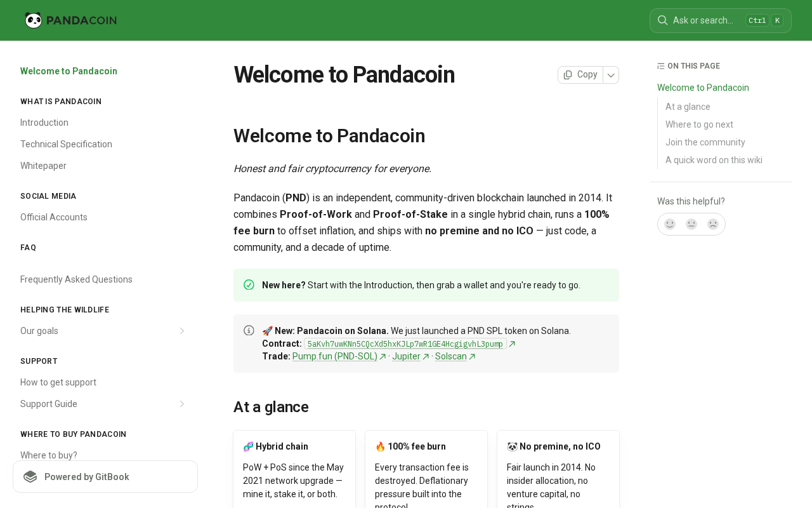Jump to Join the community section
This screenshot has width=812, height=508.
705,142
